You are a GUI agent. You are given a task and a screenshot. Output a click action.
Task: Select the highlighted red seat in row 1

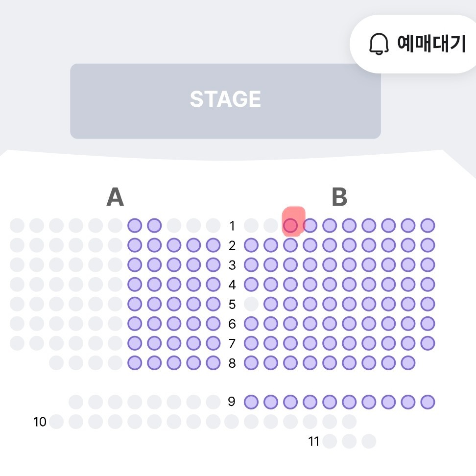[x=291, y=226]
